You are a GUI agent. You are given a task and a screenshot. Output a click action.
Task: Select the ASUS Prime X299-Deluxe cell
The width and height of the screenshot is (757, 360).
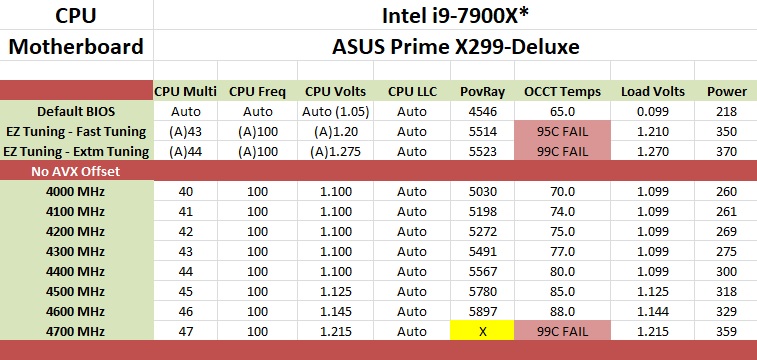pos(455,46)
